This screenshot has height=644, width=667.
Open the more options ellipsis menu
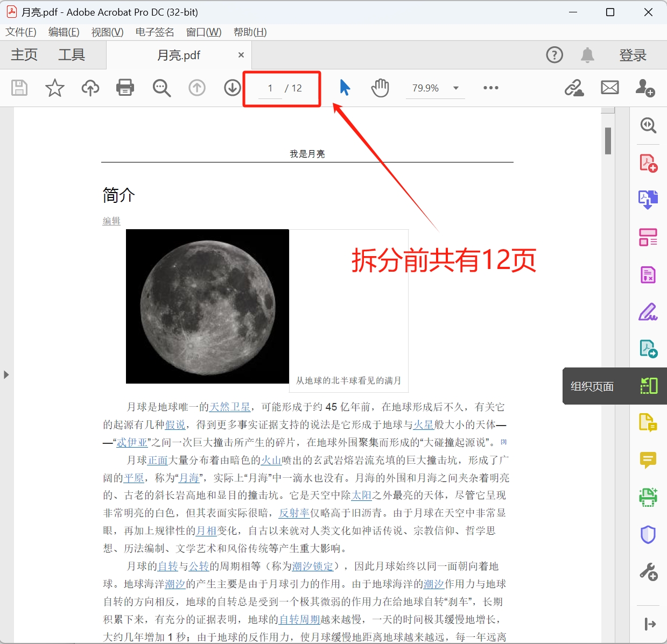point(490,88)
